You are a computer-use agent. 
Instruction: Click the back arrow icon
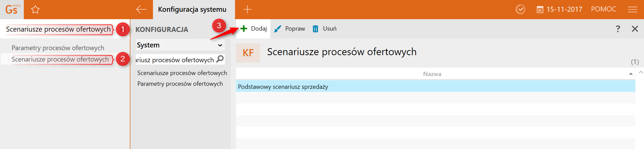pos(141,9)
